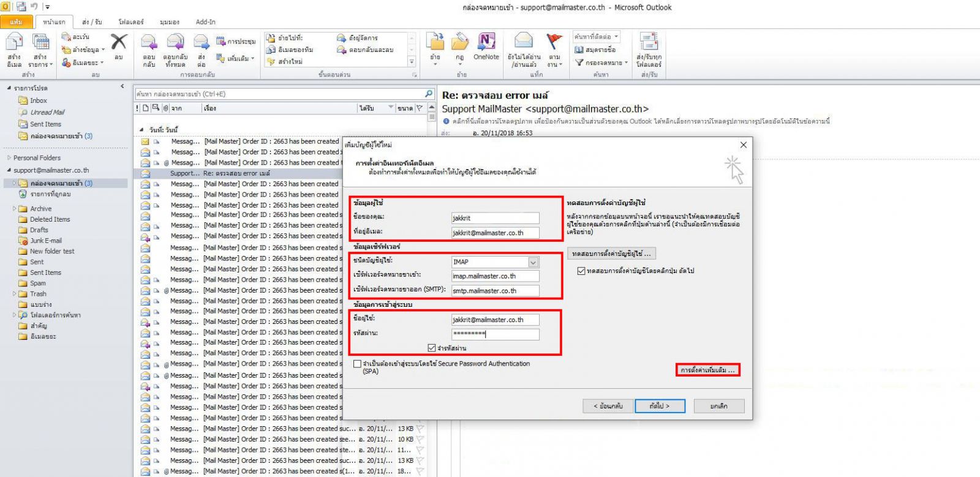Switch to the Send/Receive (ส่ง / รับ) tab
Screen dimensions: 980x477
92,21
